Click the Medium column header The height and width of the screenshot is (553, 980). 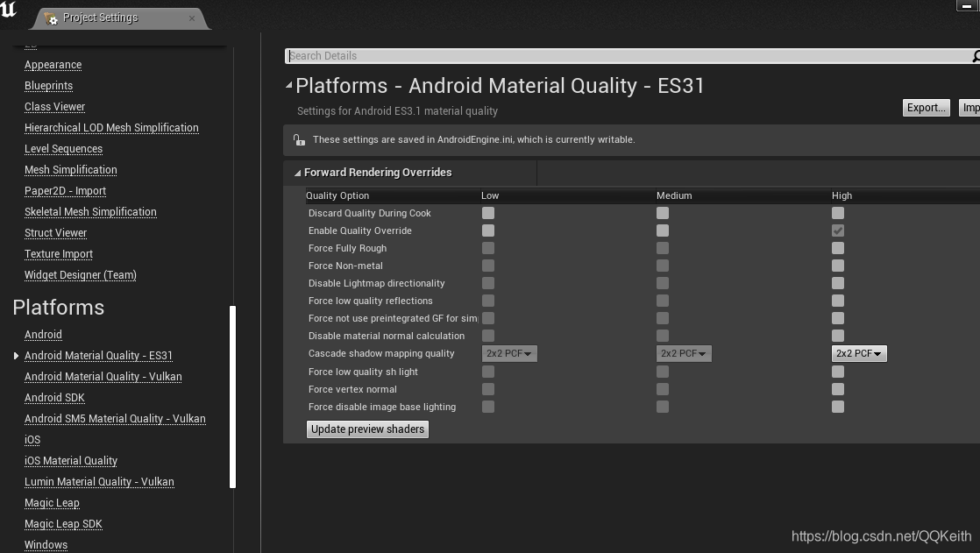674,195
